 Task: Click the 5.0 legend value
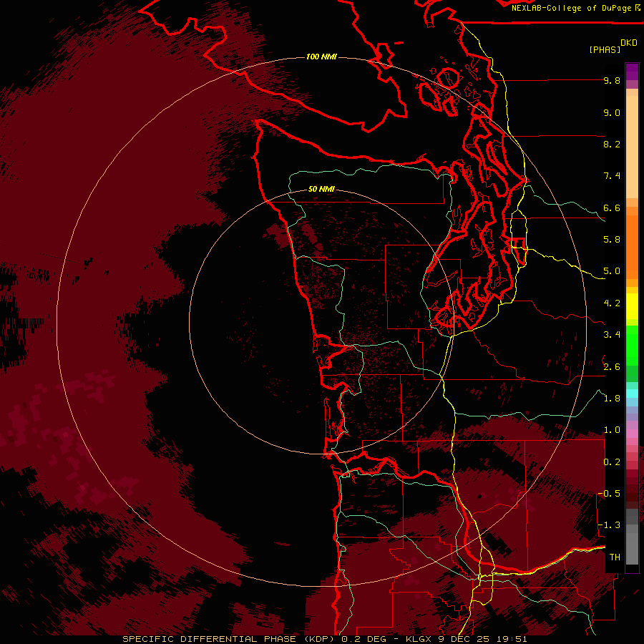612,271
